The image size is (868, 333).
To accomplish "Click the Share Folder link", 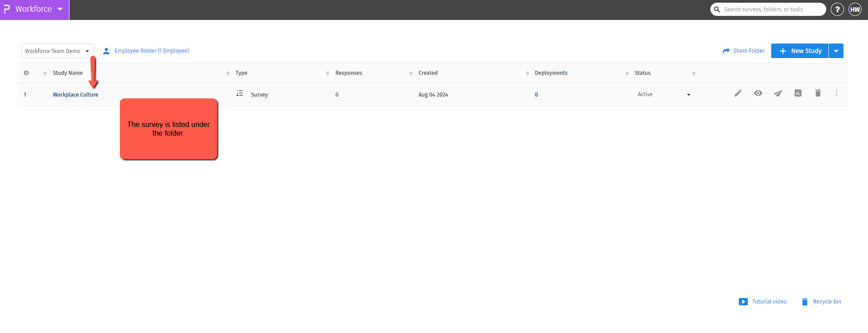I will (x=749, y=51).
